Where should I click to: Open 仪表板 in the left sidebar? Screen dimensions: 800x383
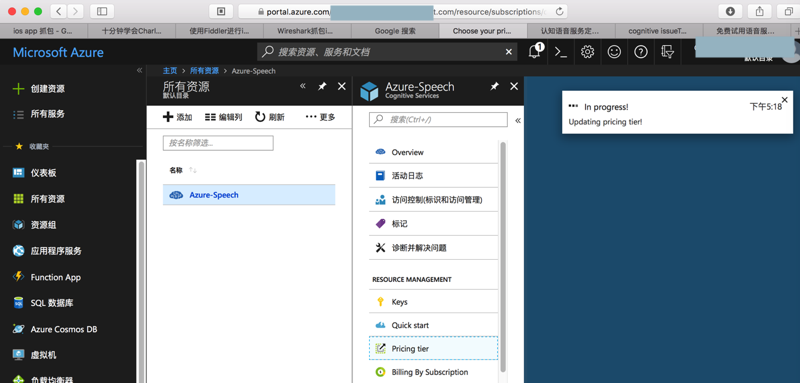(x=35, y=173)
